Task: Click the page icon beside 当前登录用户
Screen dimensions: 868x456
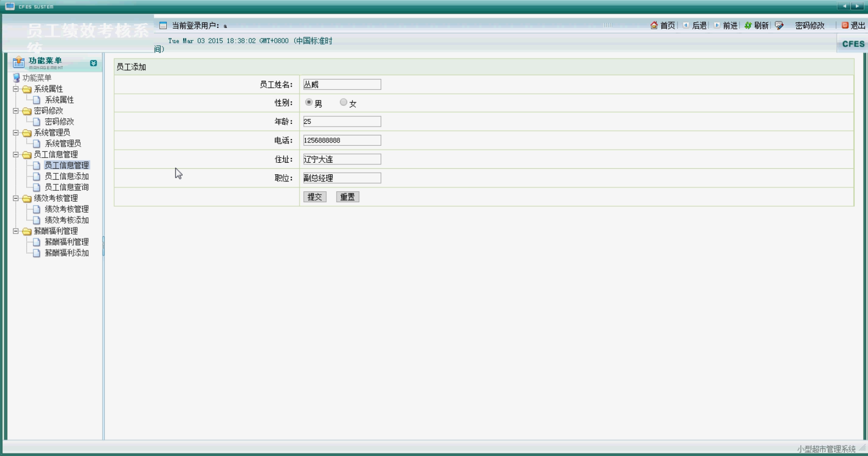Action: (163, 25)
